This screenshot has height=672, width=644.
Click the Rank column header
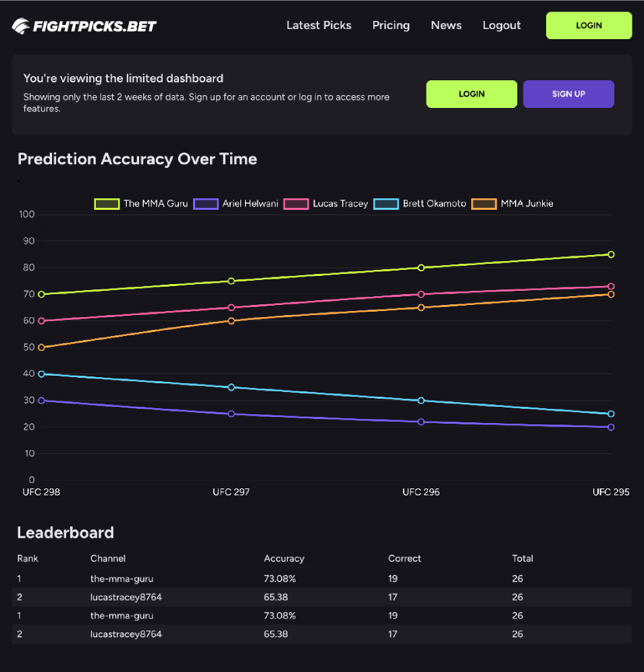pyautogui.click(x=28, y=559)
